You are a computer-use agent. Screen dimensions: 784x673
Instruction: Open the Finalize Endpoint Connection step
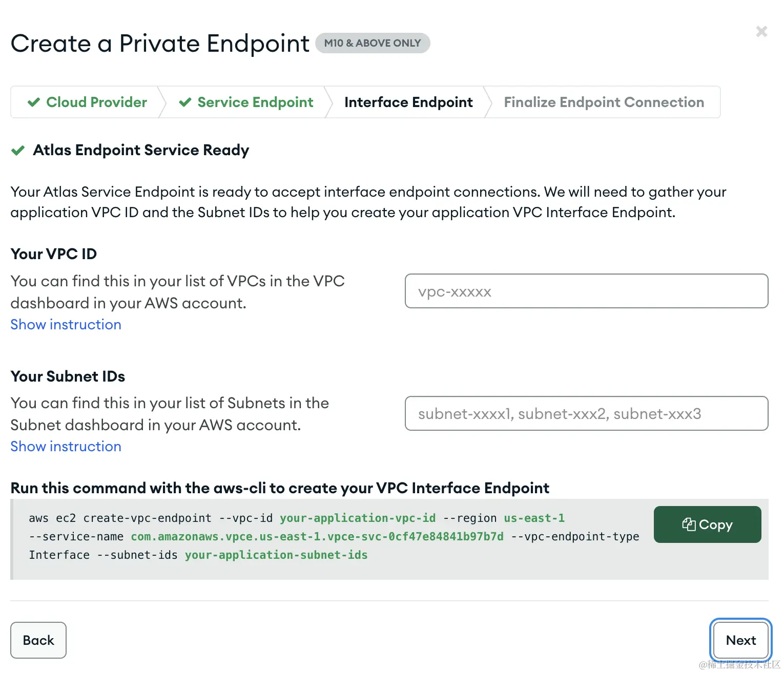pos(604,102)
